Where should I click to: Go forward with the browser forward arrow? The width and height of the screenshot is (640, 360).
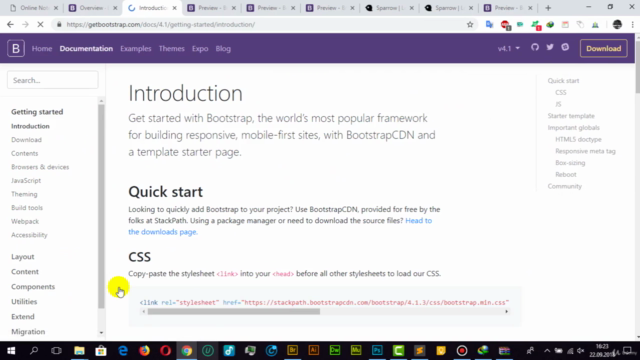[x=25, y=24]
